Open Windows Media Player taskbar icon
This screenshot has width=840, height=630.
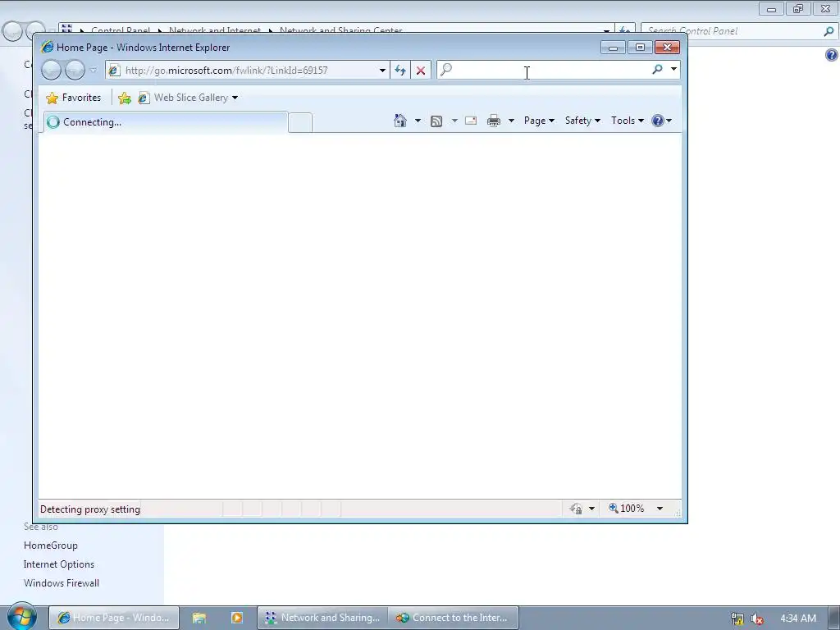tap(237, 618)
